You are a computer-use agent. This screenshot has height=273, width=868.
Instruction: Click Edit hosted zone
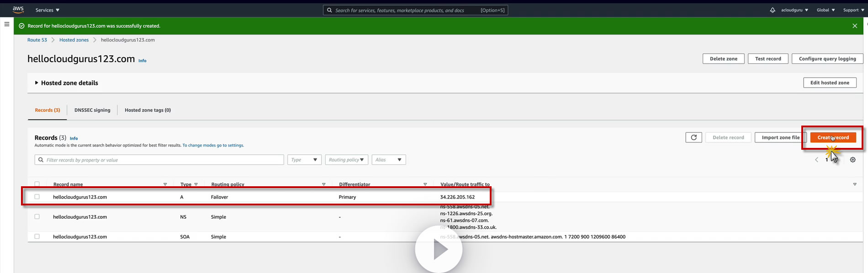tap(830, 83)
